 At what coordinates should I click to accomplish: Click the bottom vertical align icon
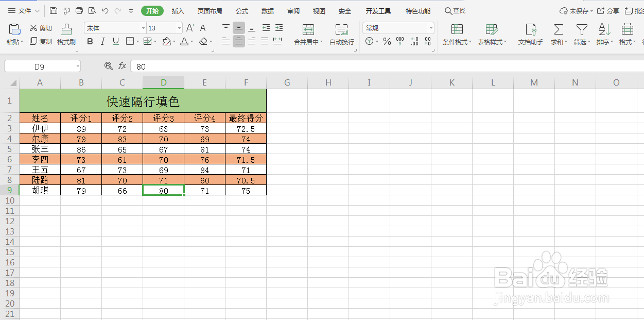[252, 28]
